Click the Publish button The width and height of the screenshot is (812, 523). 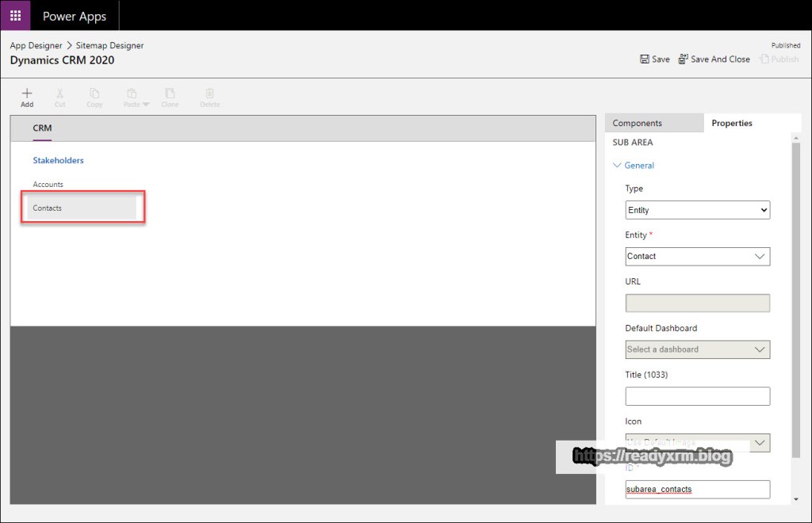tap(779, 59)
